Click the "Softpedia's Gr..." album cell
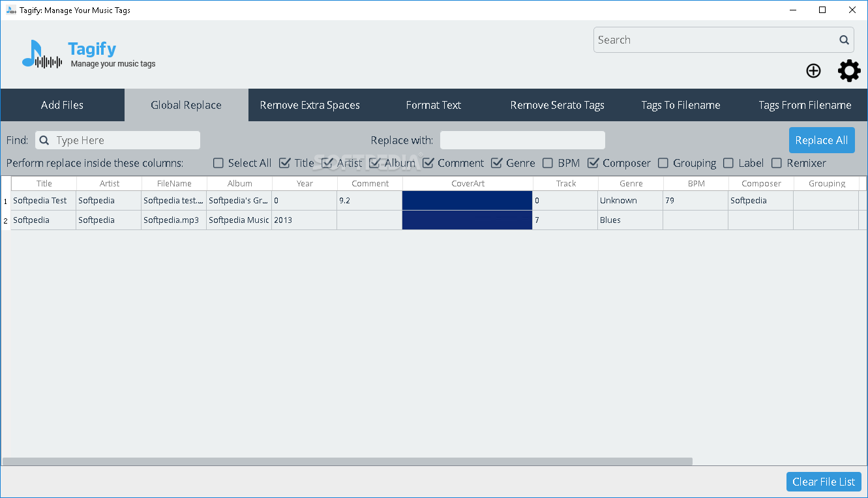Viewport: 868px width, 498px height. pyautogui.click(x=239, y=201)
